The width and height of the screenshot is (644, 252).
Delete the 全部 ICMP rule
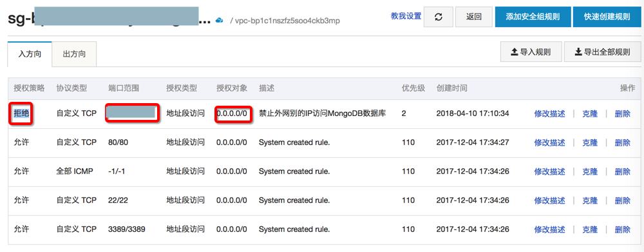(622, 171)
